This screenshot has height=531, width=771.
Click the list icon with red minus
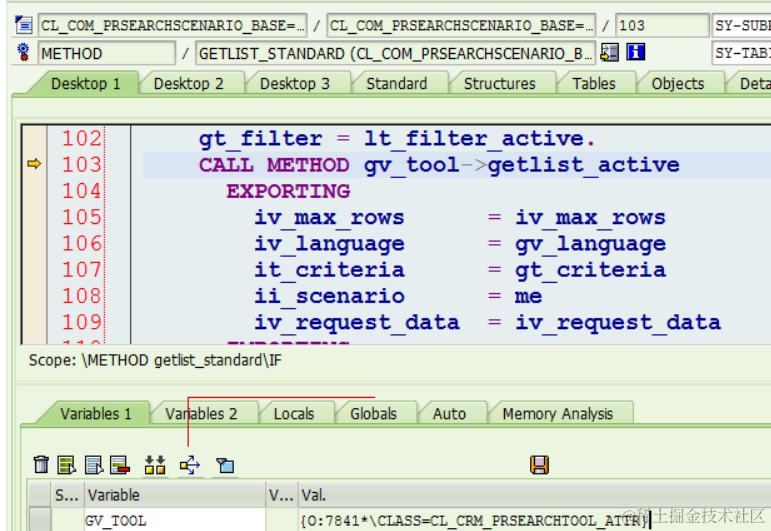120,464
